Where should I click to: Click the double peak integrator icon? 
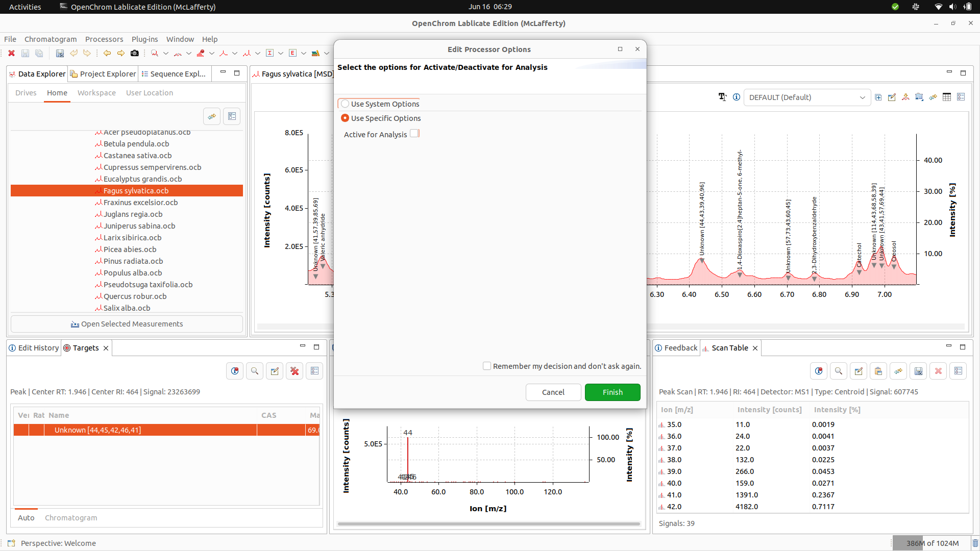tap(247, 53)
